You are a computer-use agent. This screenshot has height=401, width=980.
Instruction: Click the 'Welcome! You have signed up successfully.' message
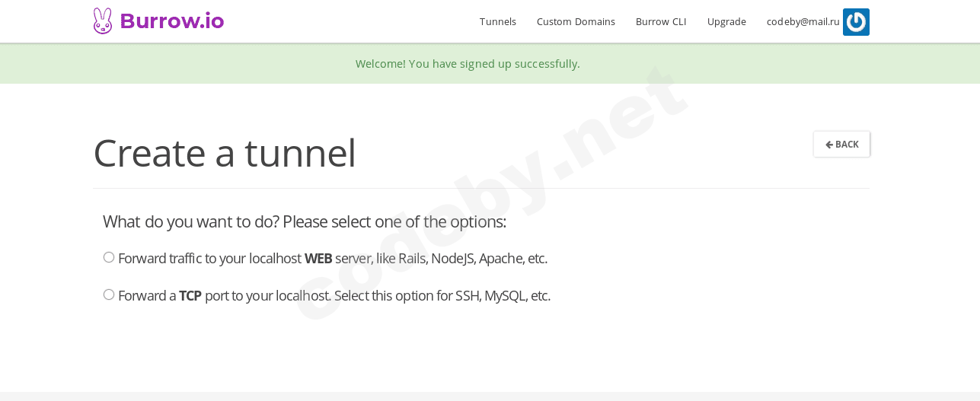point(468,64)
